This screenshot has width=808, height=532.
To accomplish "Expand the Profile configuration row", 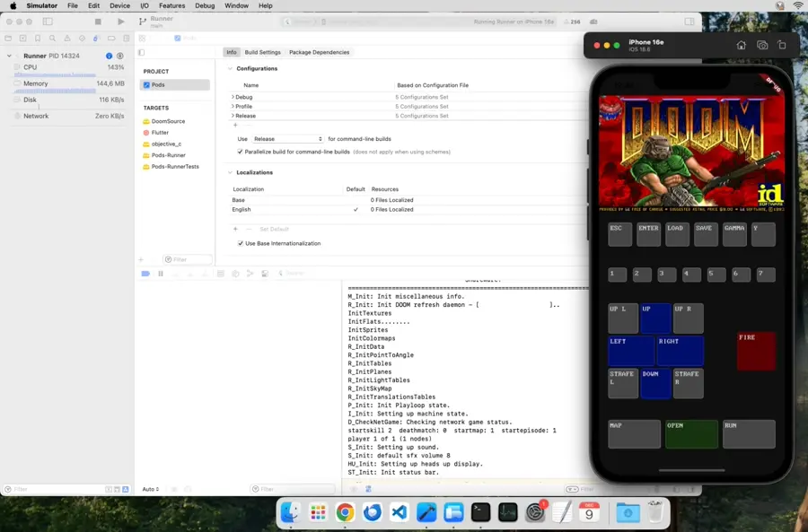I will point(233,106).
